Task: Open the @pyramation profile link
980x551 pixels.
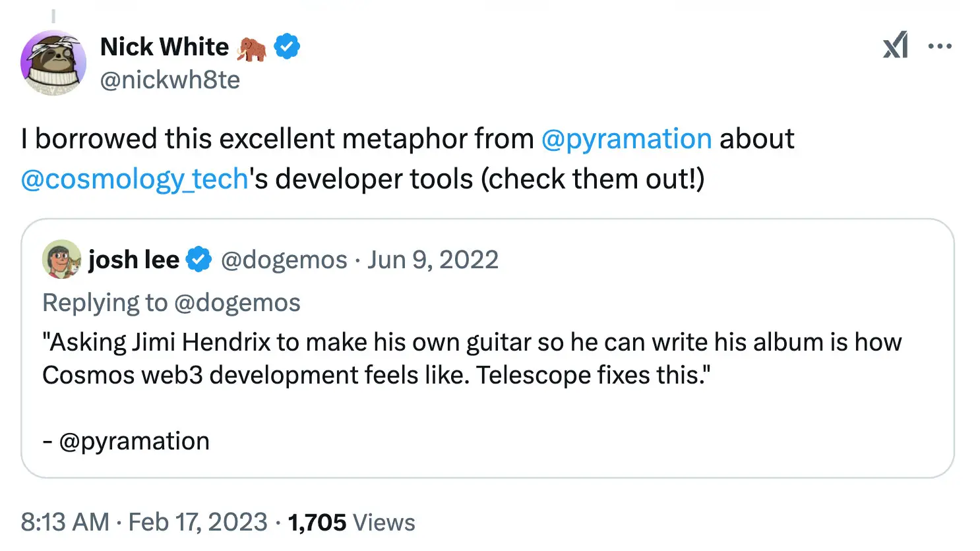Action: (625, 139)
